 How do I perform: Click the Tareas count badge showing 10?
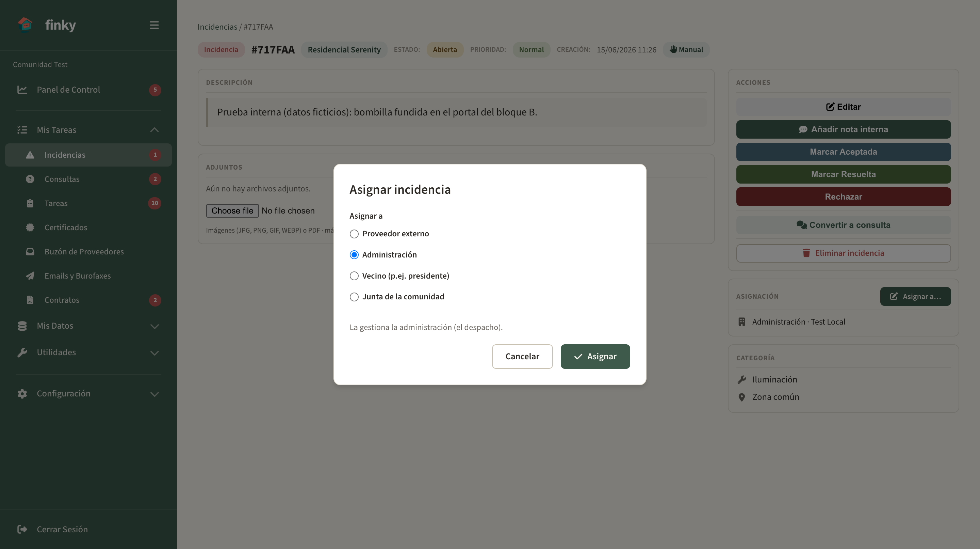[x=154, y=203]
